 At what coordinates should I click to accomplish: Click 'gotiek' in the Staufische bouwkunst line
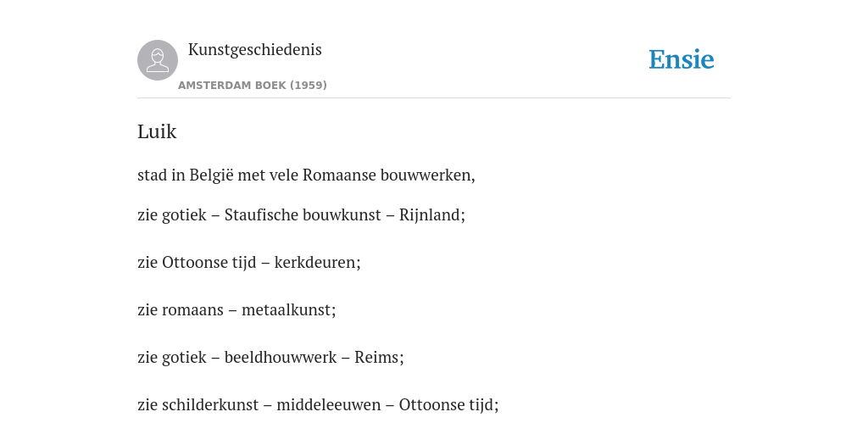[x=184, y=215]
